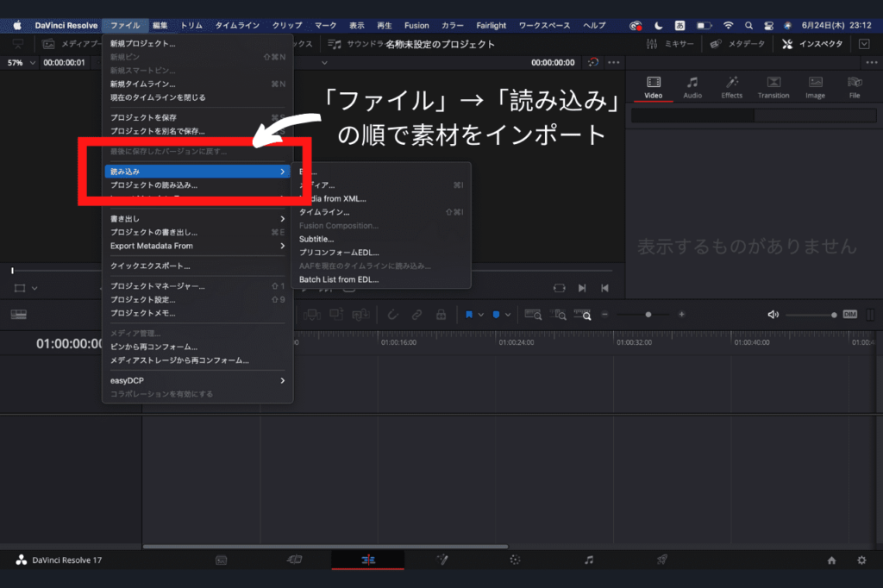Image resolution: width=883 pixels, height=588 pixels.
Task: Select the Effects tab in inspector
Action: click(x=732, y=88)
